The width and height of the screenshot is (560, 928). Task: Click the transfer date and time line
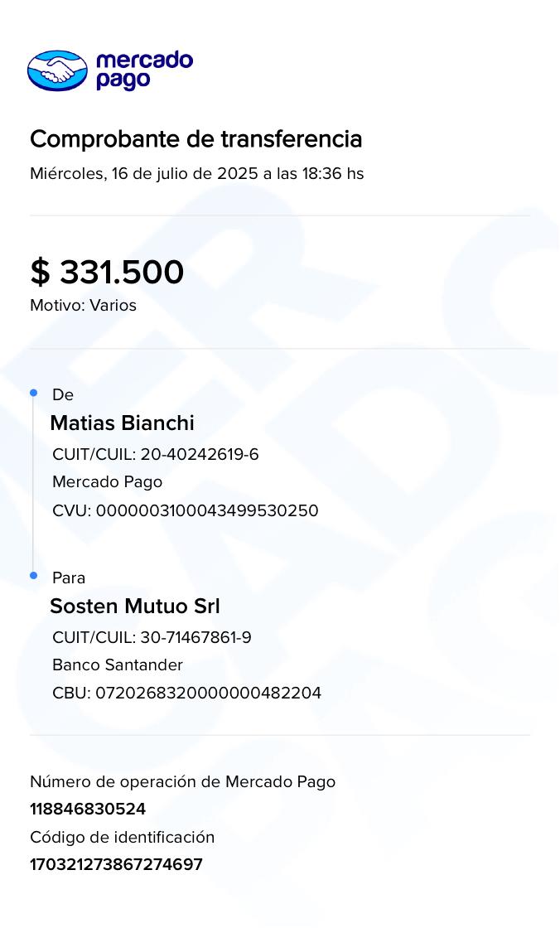pos(196,174)
